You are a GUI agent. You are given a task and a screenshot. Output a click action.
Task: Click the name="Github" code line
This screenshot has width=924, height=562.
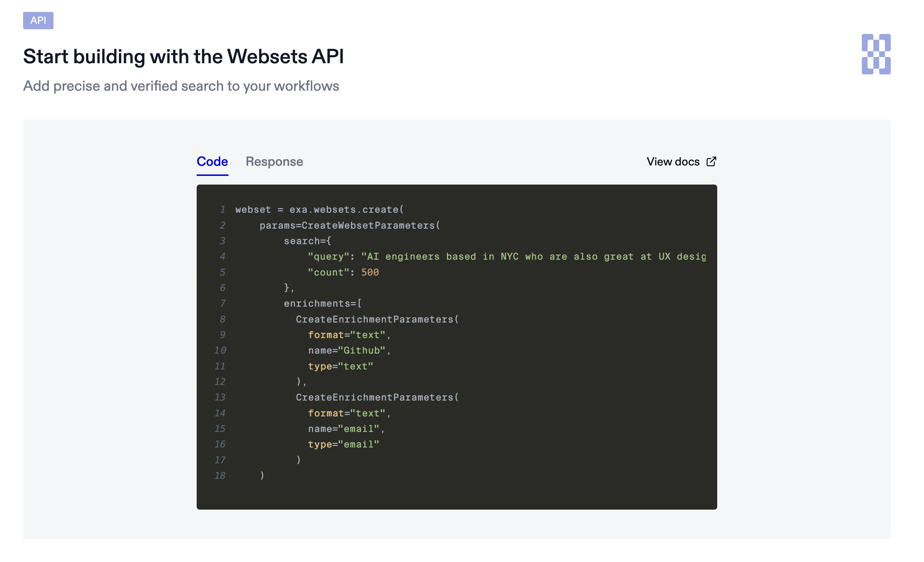pyautogui.click(x=349, y=350)
